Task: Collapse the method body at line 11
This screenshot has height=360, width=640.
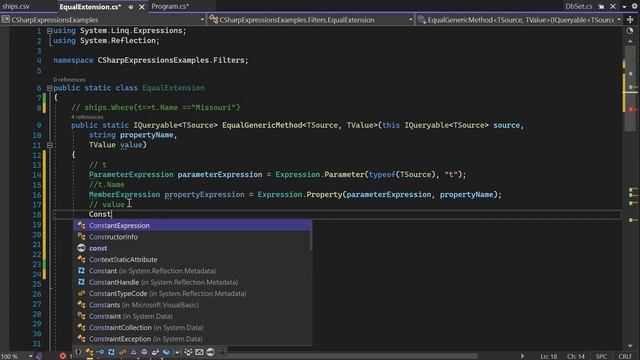Action: [x=49, y=145]
